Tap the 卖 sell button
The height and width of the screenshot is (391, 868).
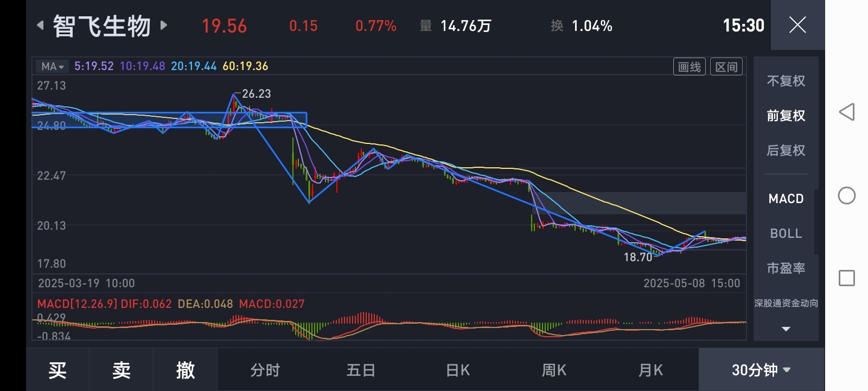122,370
